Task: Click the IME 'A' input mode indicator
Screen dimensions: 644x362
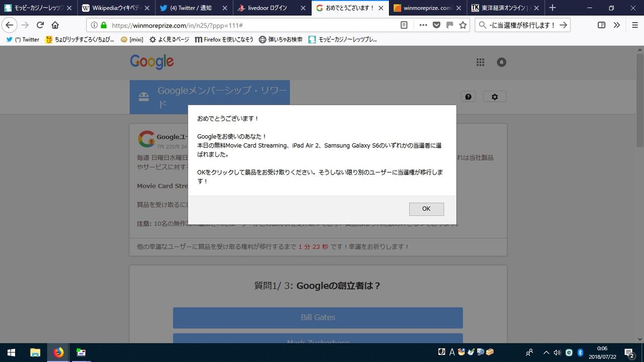Action: click(x=451, y=352)
